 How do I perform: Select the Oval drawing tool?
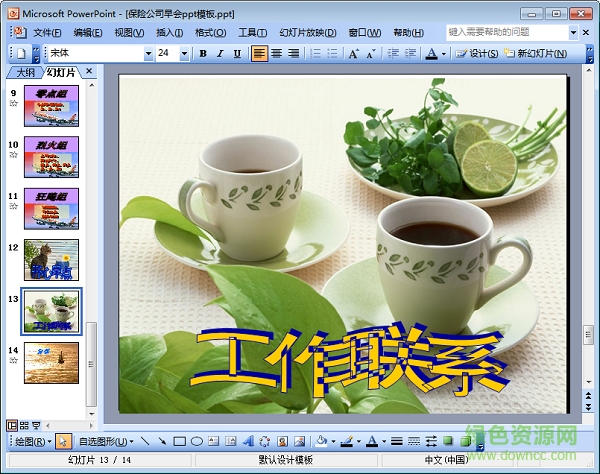coord(197,440)
